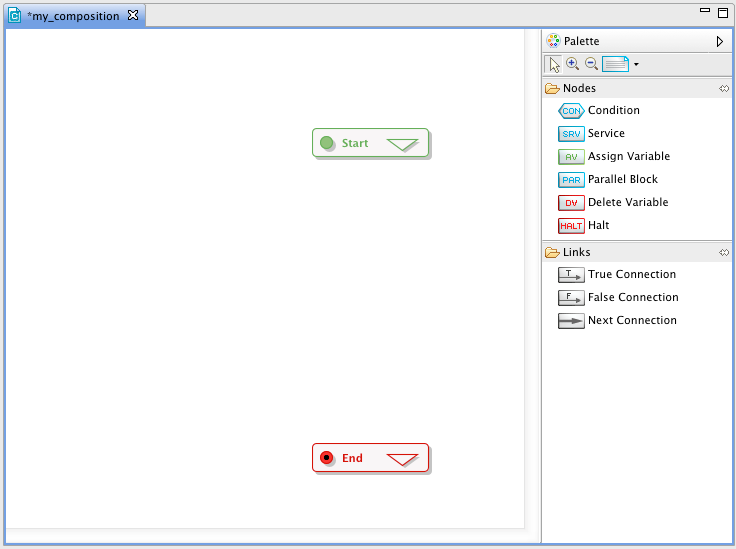736x549 pixels.
Task: Expand the End node triangle
Action: tap(402, 459)
